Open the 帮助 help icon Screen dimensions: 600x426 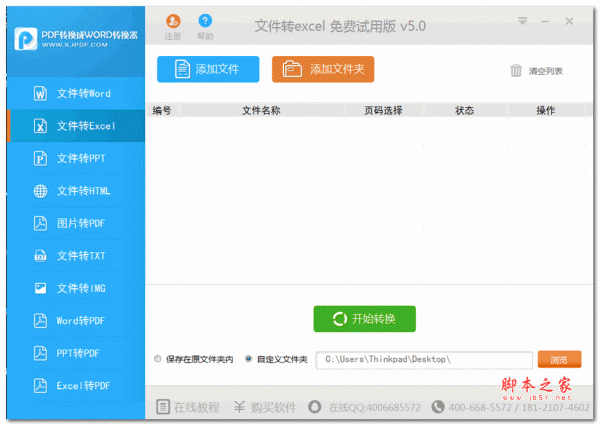(x=205, y=21)
